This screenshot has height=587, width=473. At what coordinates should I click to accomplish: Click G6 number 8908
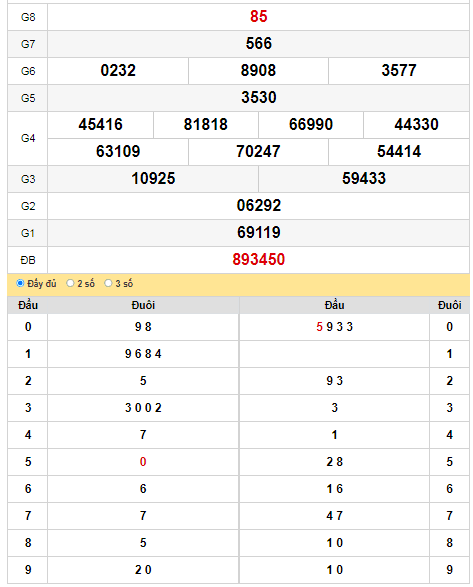(x=258, y=70)
